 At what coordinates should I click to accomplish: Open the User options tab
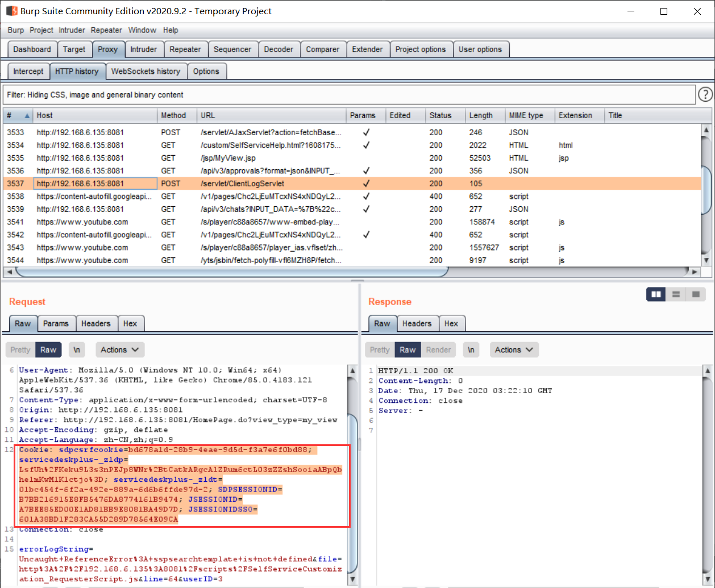click(x=480, y=49)
